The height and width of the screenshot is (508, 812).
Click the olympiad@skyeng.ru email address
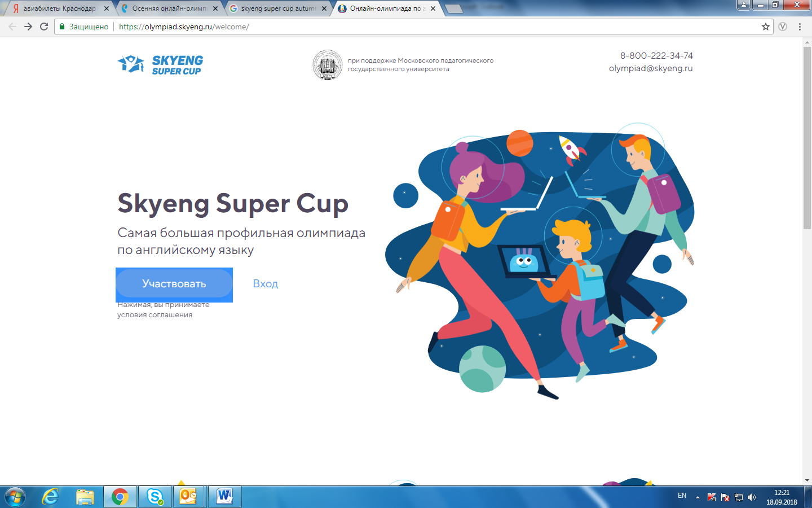coord(651,68)
